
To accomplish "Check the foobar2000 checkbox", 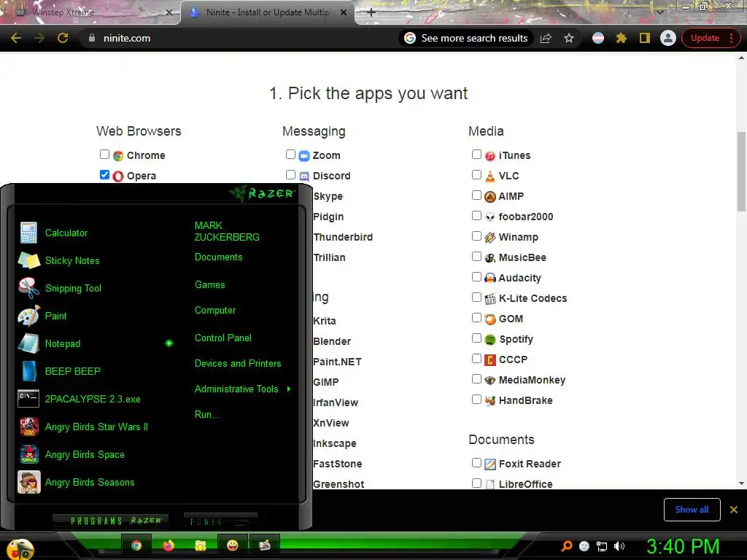I will pos(476,215).
